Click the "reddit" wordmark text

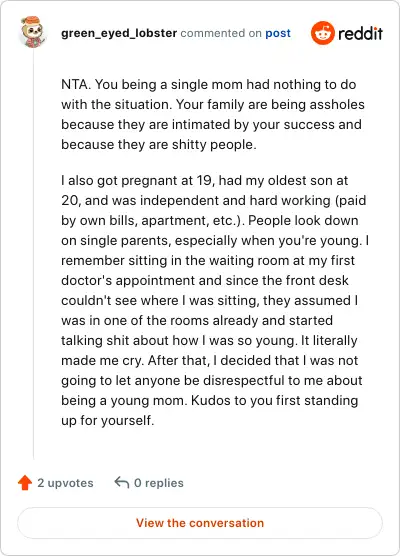click(360, 34)
